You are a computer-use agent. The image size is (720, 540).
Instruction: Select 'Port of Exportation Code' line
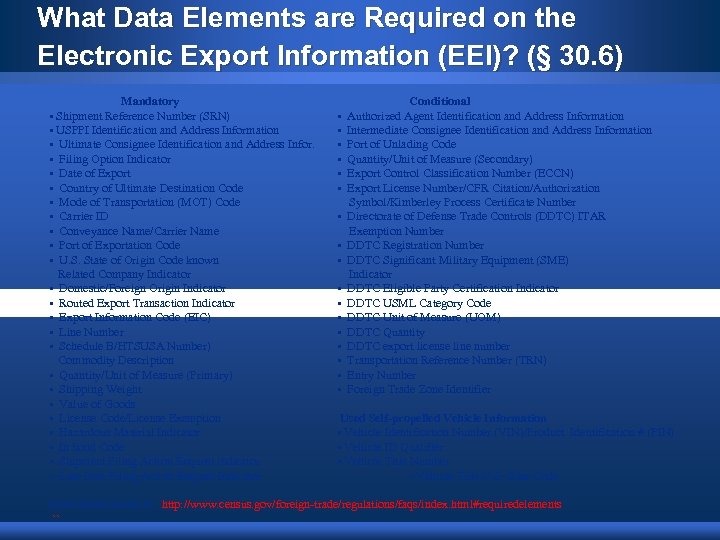(x=119, y=245)
